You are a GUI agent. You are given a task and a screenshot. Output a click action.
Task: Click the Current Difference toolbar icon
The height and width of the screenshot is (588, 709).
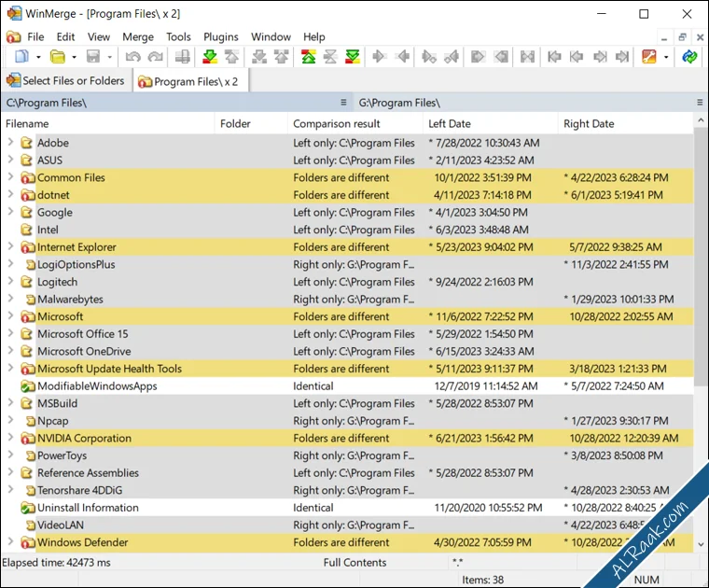[x=330, y=57]
